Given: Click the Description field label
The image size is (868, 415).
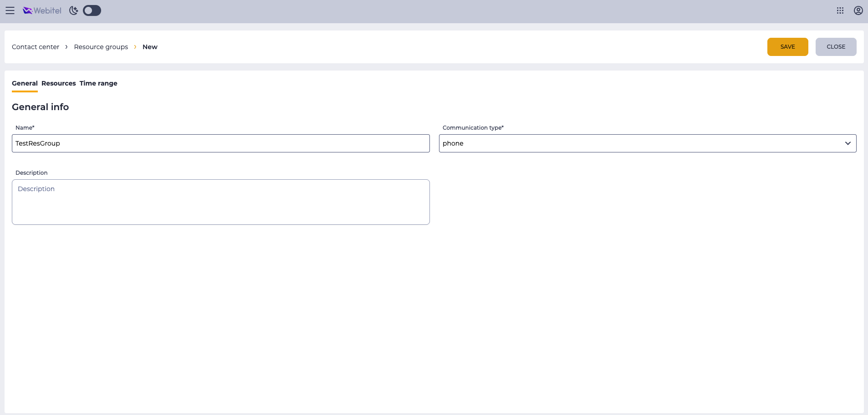Looking at the screenshot, I should point(31,173).
